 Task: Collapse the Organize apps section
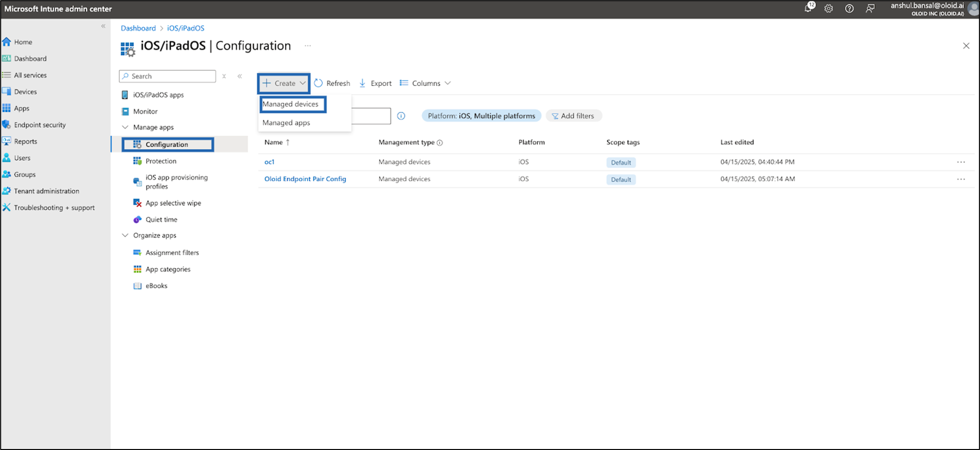[x=125, y=235]
